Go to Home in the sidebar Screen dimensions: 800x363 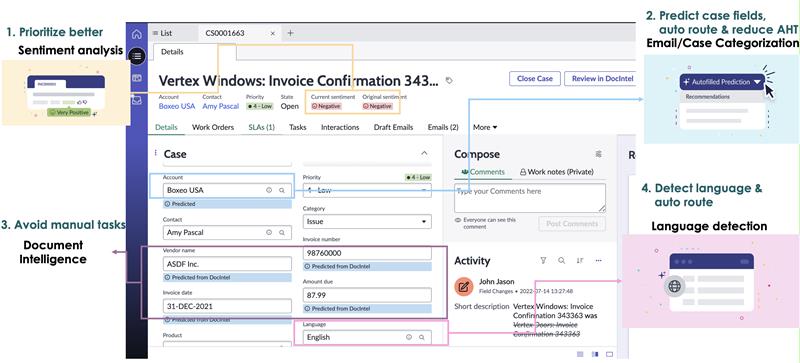click(x=136, y=35)
